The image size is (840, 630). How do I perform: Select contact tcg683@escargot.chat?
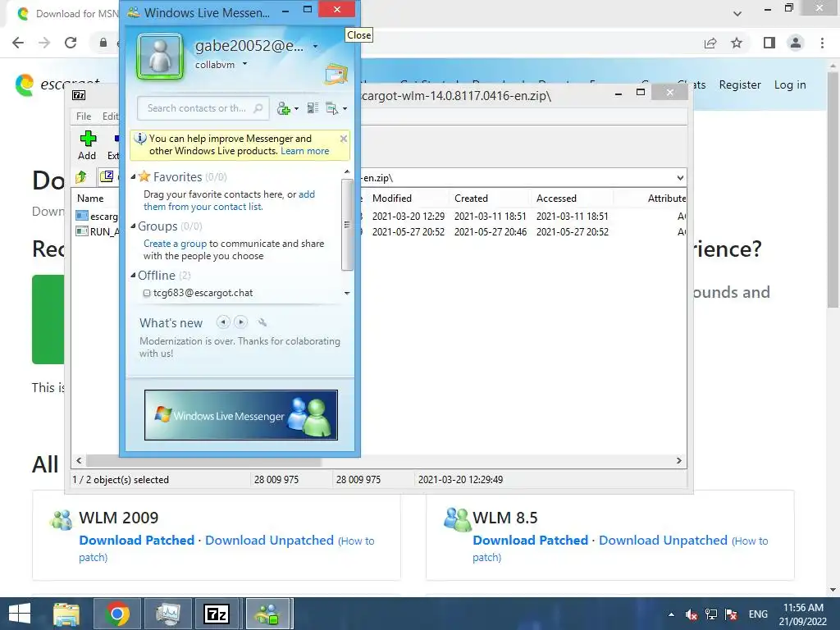pyautogui.click(x=203, y=293)
